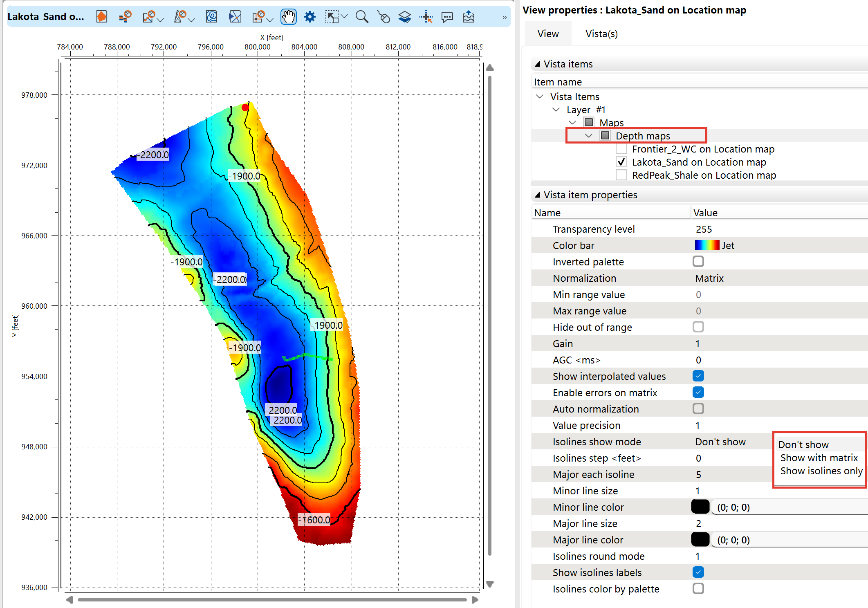Choose Show with matrix option
This screenshot has width=868, height=608.
(x=819, y=458)
